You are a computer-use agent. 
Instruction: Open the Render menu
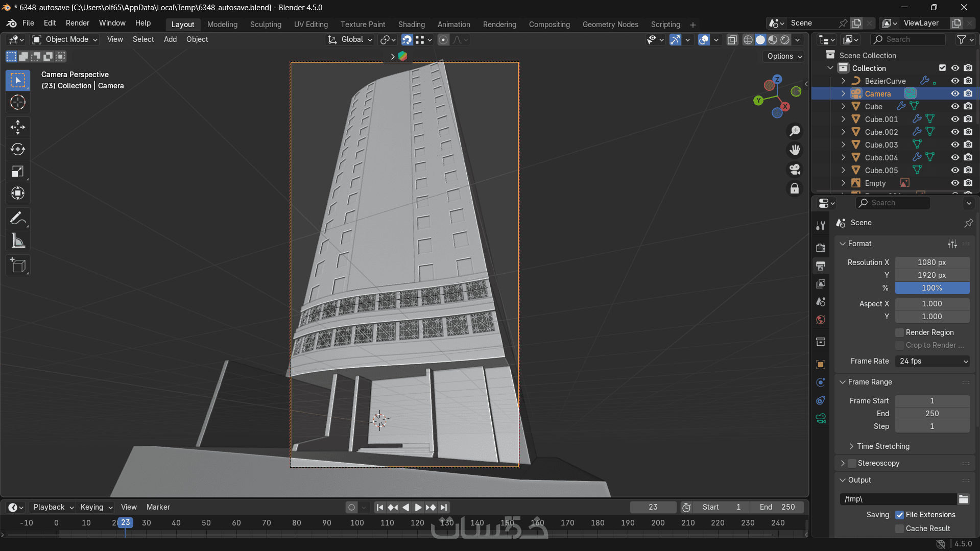[x=77, y=23]
